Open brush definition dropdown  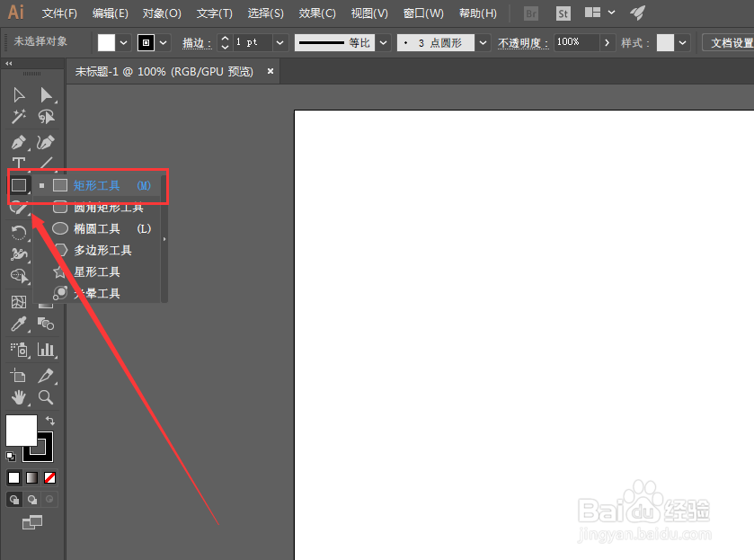(483, 43)
